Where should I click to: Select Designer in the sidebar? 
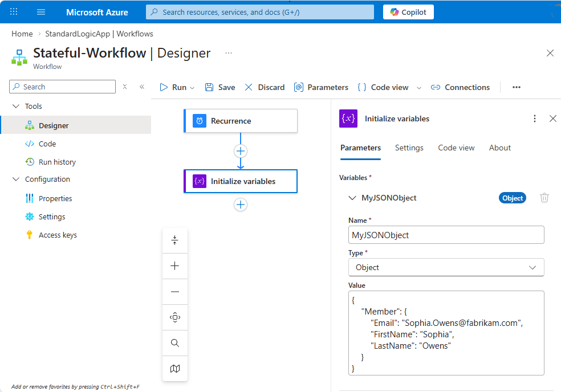[76, 125]
